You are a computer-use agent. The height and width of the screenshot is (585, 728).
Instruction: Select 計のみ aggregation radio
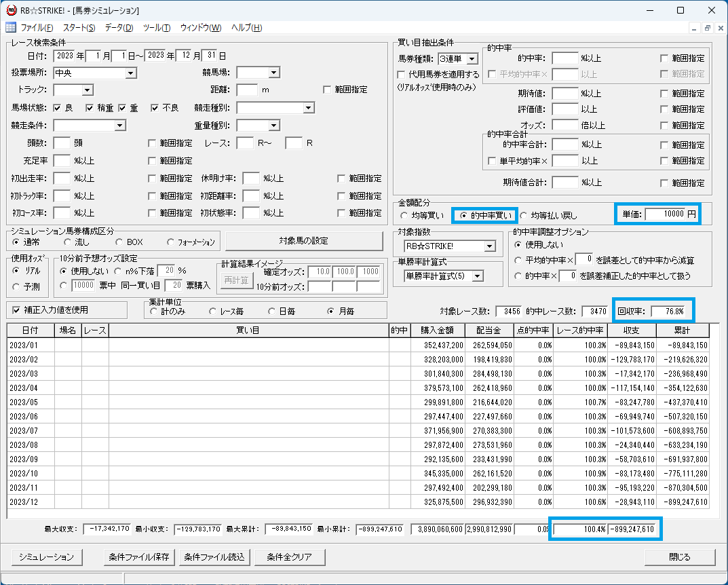pyautogui.click(x=153, y=311)
